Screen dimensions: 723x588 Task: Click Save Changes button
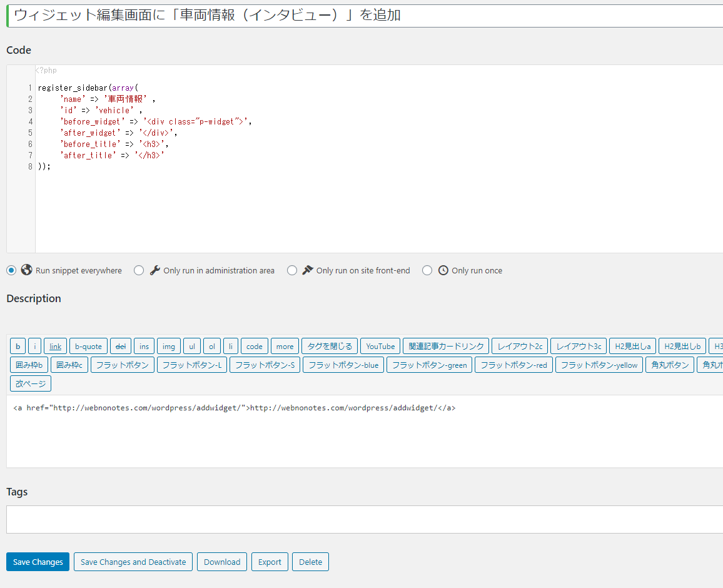click(38, 562)
